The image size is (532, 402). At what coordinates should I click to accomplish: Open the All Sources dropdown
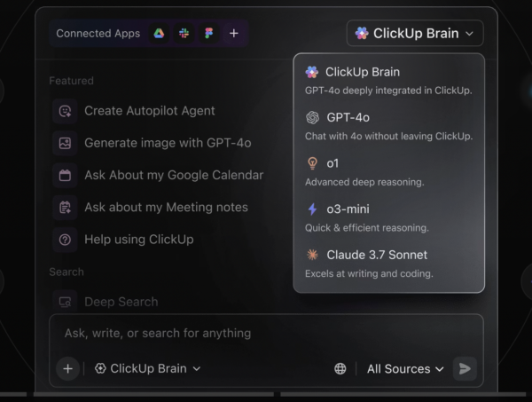click(x=405, y=369)
